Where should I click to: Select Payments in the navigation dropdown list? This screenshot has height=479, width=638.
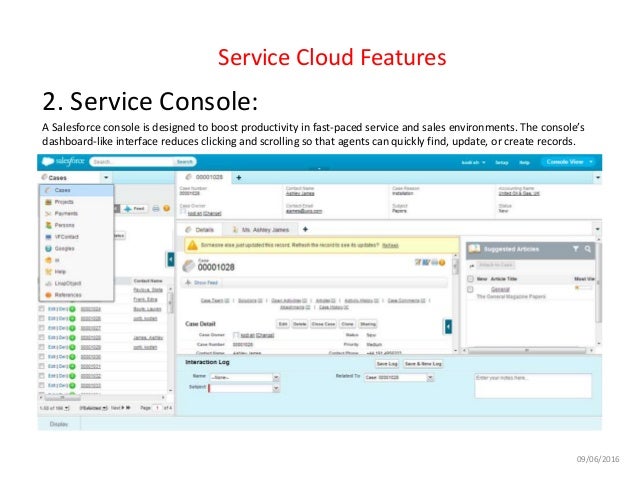[x=76, y=213]
